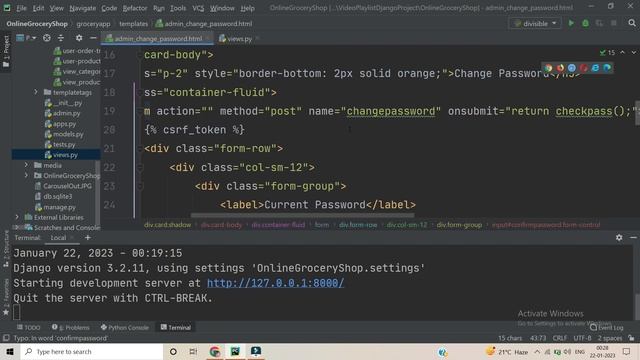
Task: Click run with coverage icon
Action: click(599, 24)
